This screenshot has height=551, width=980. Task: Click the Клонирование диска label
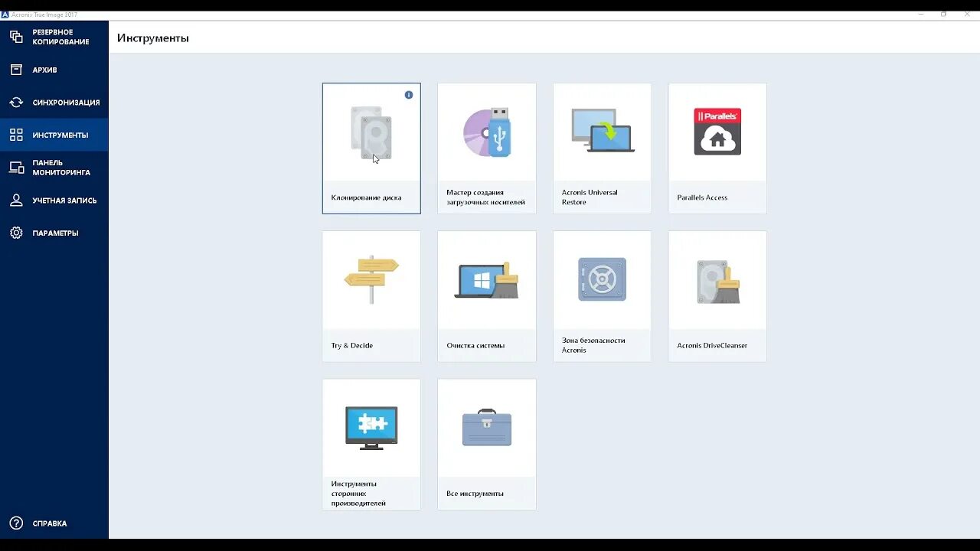click(366, 197)
